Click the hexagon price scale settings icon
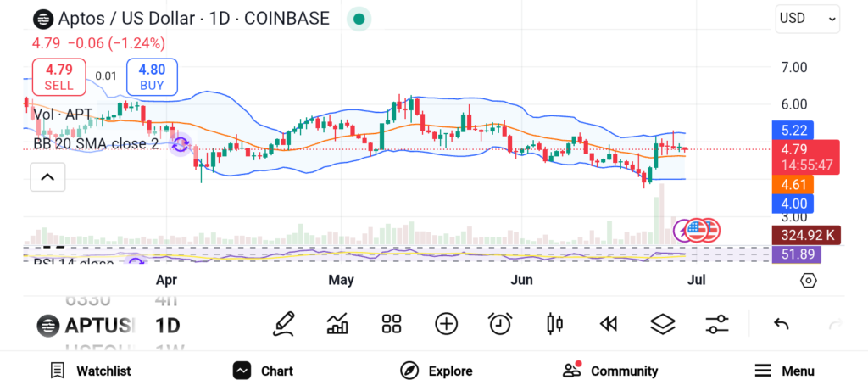Screen dimensions: 868x391 808,280
